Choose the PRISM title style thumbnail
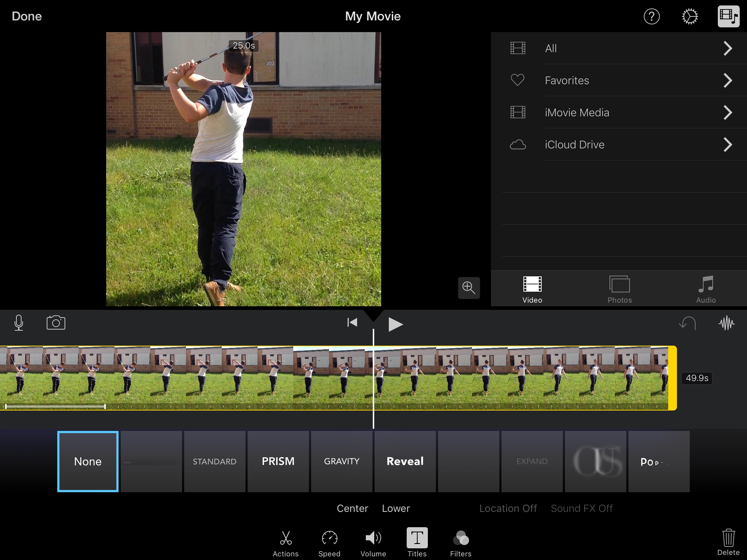 tap(278, 462)
